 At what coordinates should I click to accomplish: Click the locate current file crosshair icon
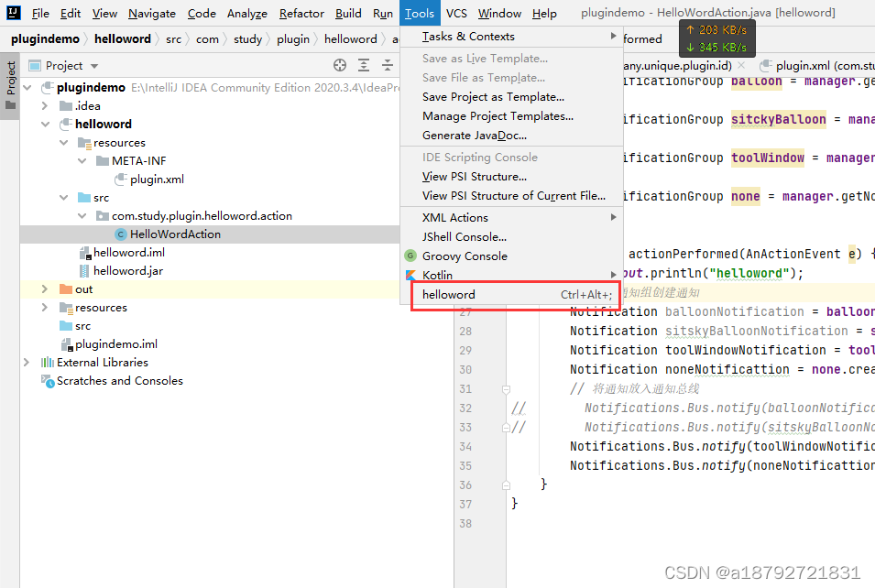click(x=340, y=65)
